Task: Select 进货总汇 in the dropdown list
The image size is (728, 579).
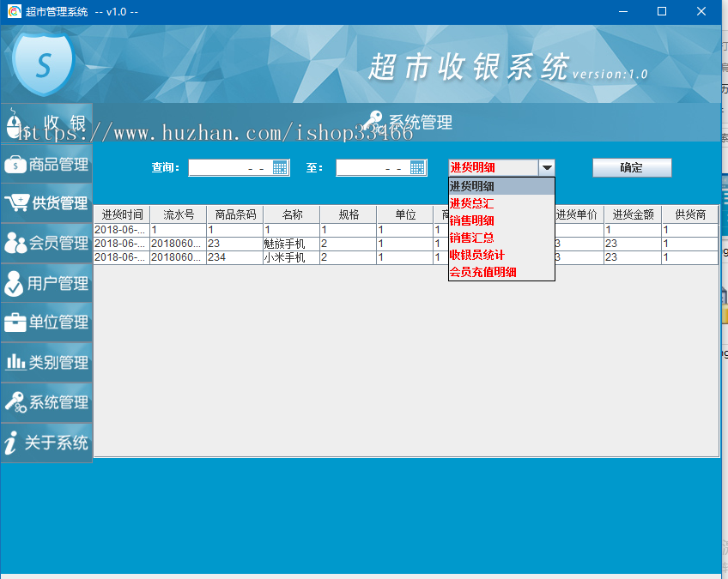Action: tap(501, 203)
